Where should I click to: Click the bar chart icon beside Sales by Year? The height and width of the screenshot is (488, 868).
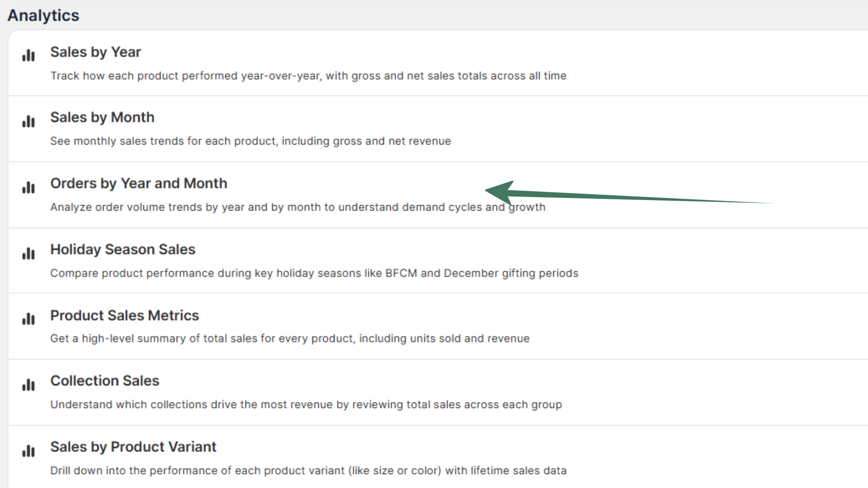28,56
